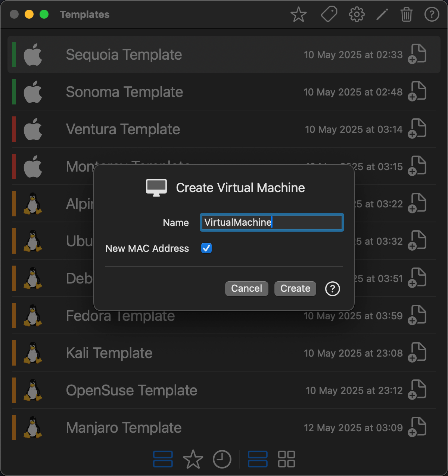Click the trash icon to delete
The height and width of the screenshot is (476, 448).
[406, 14]
